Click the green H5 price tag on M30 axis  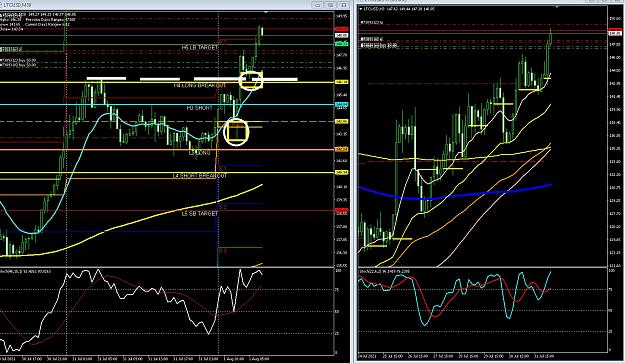pyautogui.click(x=342, y=44)
